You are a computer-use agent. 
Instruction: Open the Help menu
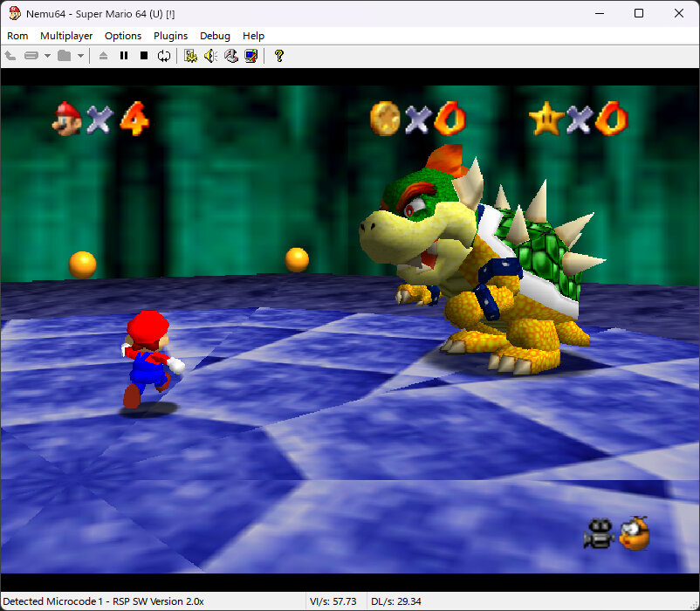(x=253, y=36)
